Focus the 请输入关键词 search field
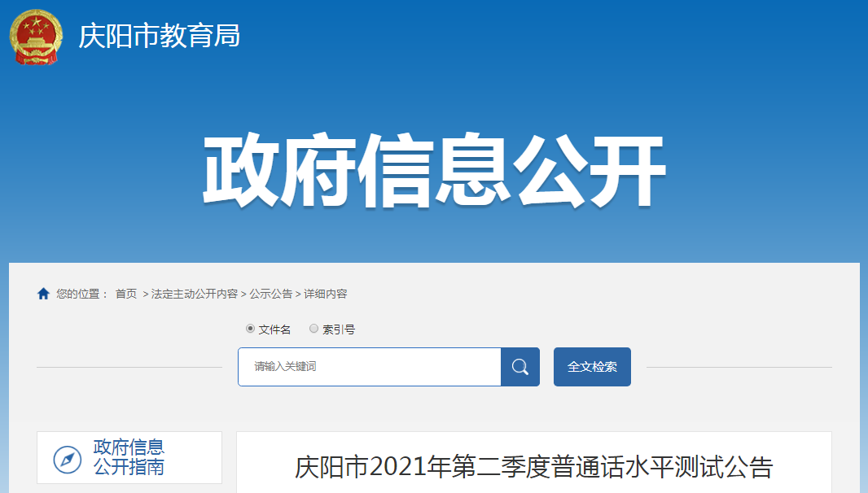868x493 pixels. (370, 367)
